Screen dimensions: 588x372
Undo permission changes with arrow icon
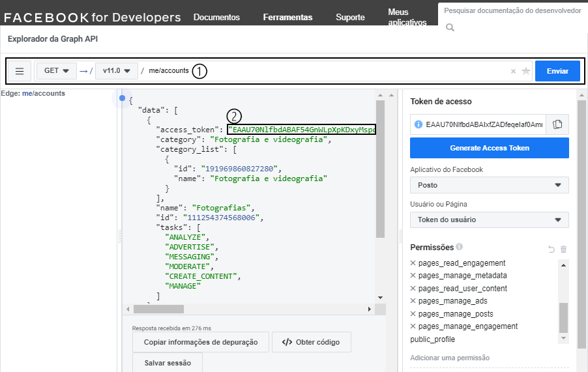[x=551, y=249]
